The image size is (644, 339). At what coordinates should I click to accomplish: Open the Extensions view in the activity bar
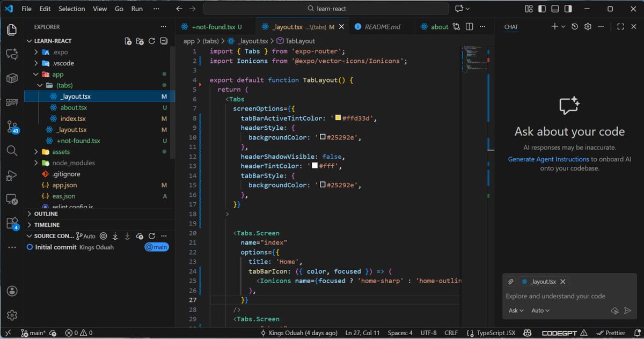coord(12,222)
